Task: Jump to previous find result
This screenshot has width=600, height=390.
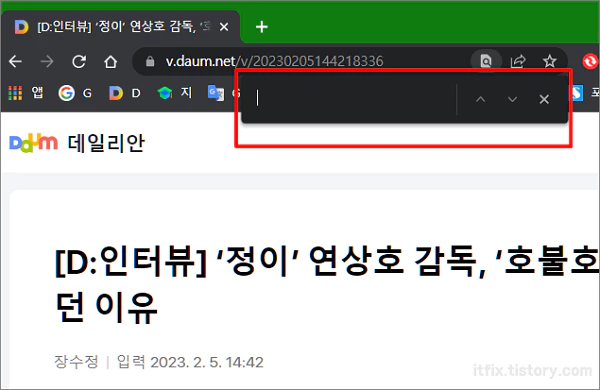Action: (x=481, y=100)
